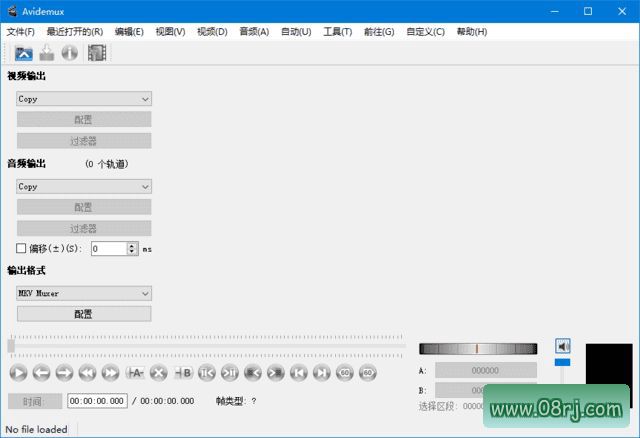Open the 前往(G) menu

[x=379, y=32]
